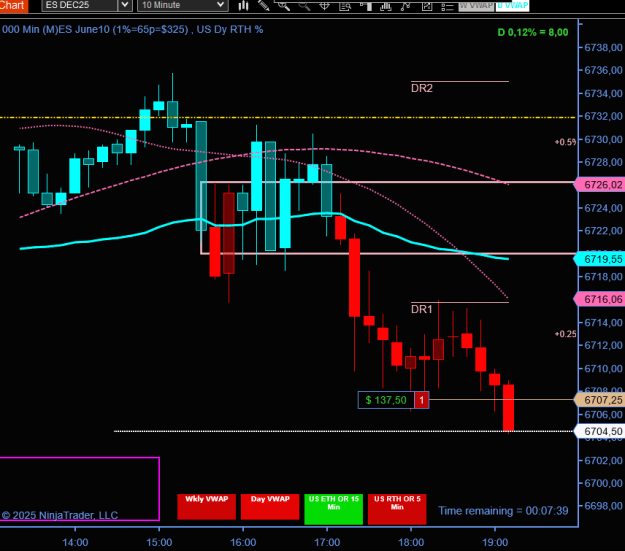Switch to the Chart tab

pos(14,5)
